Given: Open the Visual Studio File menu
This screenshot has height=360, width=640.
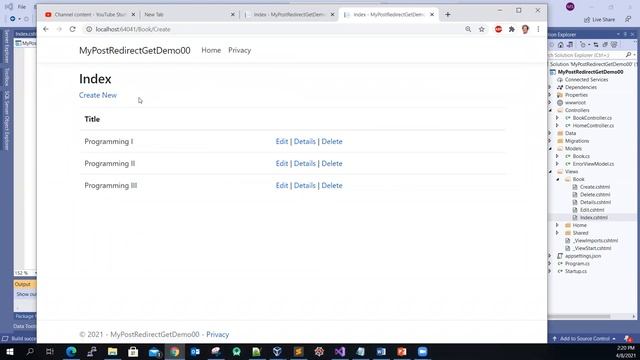Looking at the screenshot, I should 22,7.
